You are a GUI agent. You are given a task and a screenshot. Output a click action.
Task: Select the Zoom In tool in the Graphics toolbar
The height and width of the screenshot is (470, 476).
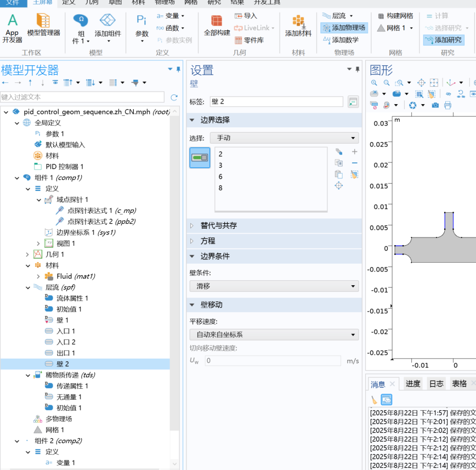(374, 83)
